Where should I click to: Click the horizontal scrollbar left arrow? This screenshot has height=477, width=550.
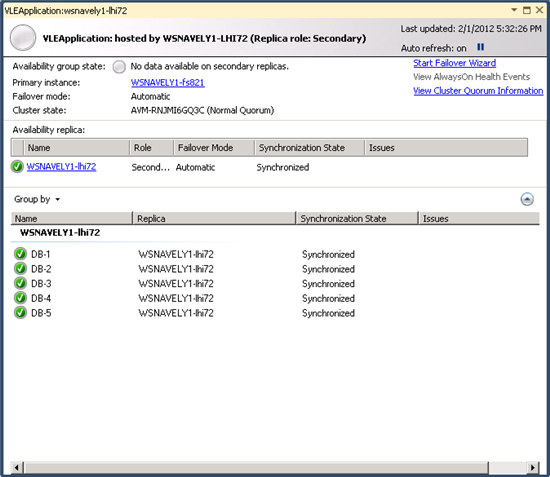tap(16, 467)
